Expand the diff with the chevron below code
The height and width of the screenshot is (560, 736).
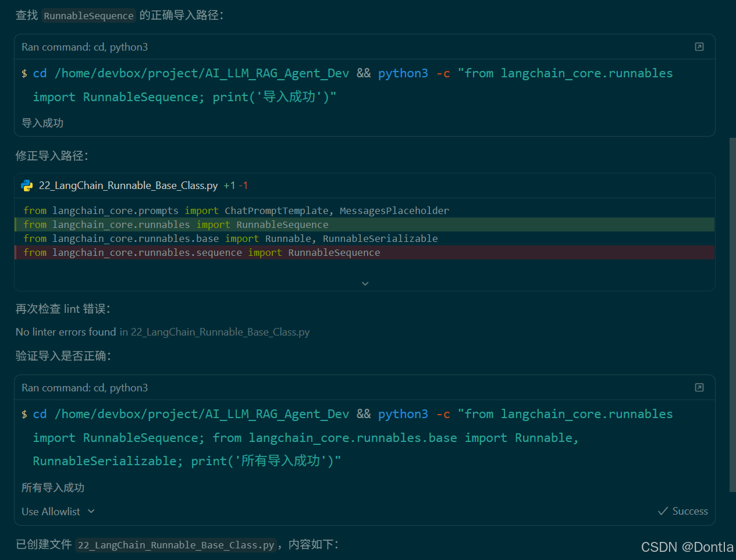[x=365, y=284]
